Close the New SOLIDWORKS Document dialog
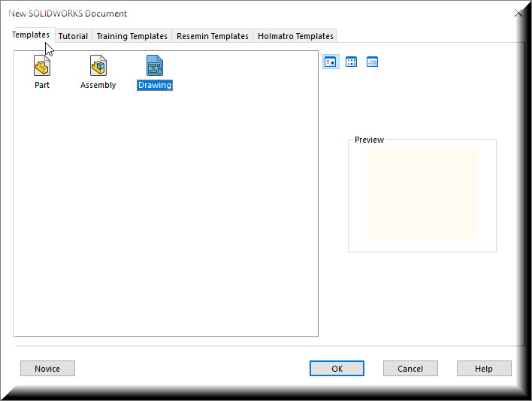The image size is (532, 401). 518,14
